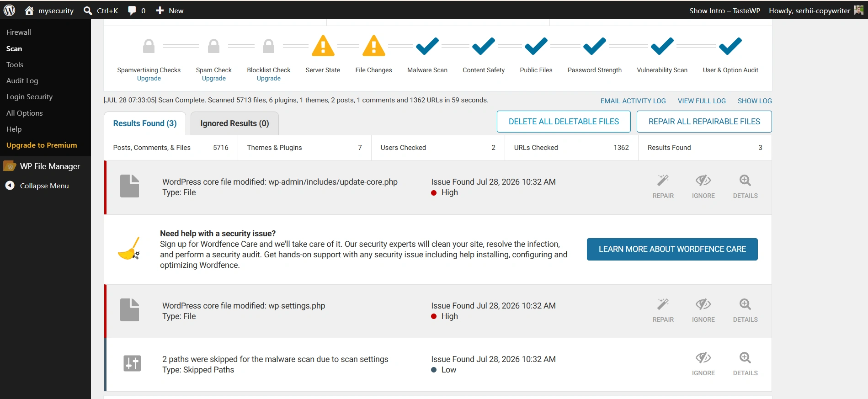Switch to Results Found (3) tab
This screenshot has width=868, height=399.
coord(145,123)
